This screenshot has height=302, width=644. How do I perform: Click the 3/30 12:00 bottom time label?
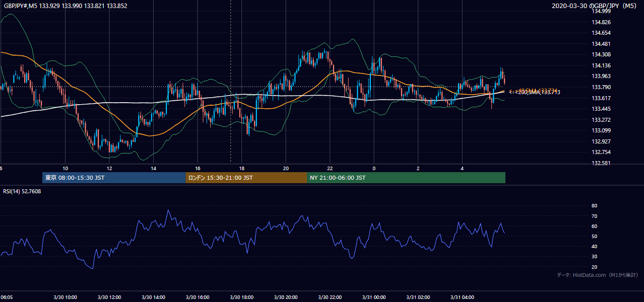(x=110, y=297)
